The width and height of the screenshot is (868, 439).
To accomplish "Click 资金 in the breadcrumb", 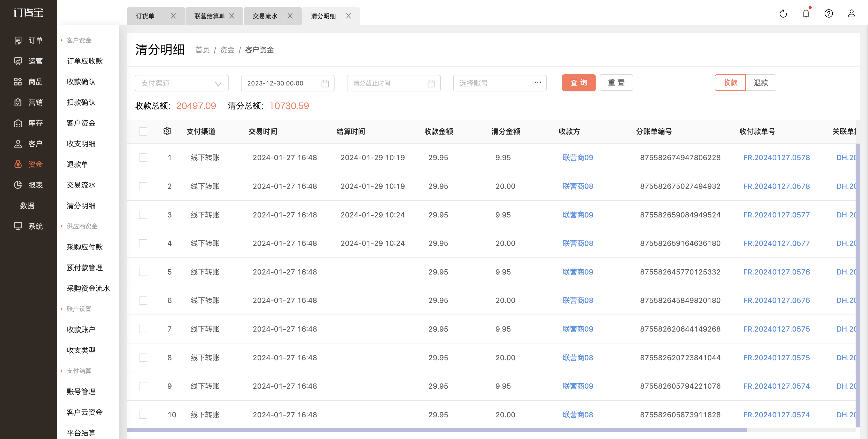I will [227, 50].
